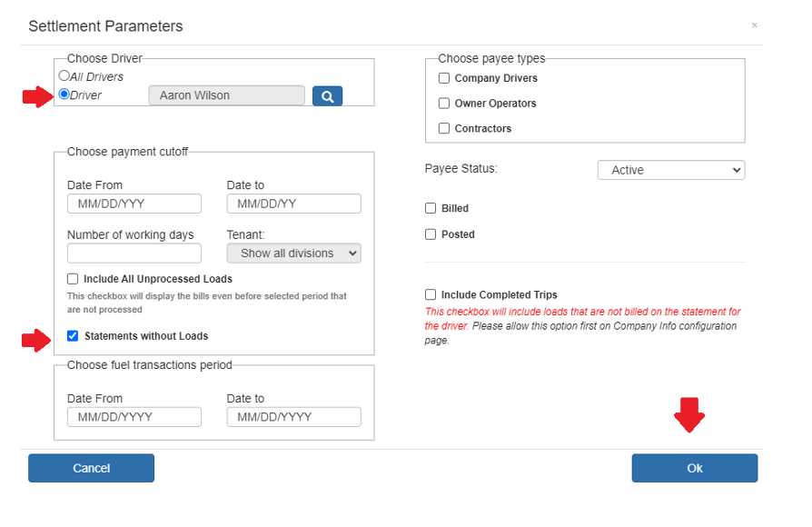
Task: Focus the Number of working days field
Action: 134,254
